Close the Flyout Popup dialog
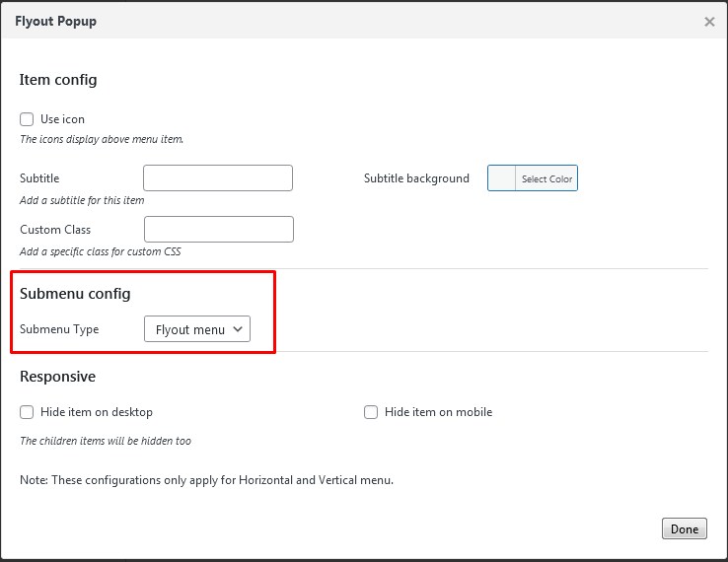The height and width of the screenshot is (562, 728). (x=709, y=22)
